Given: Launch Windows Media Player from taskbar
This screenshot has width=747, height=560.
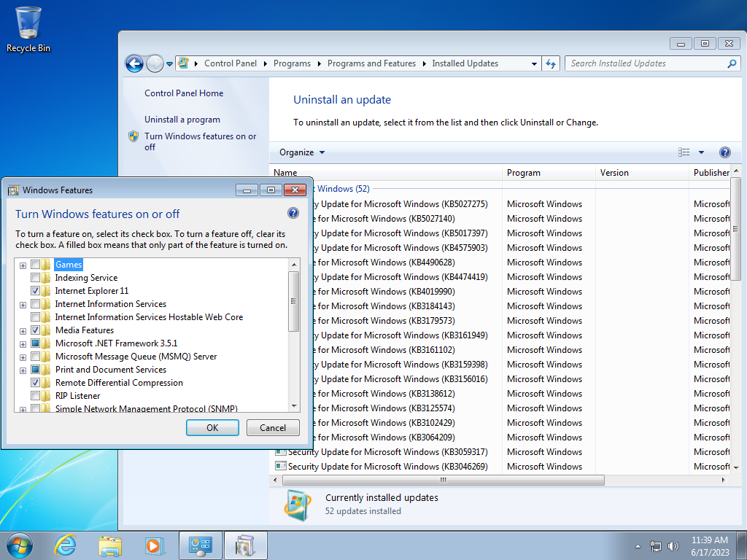Looking at the screenshot, I should point(155,545).
